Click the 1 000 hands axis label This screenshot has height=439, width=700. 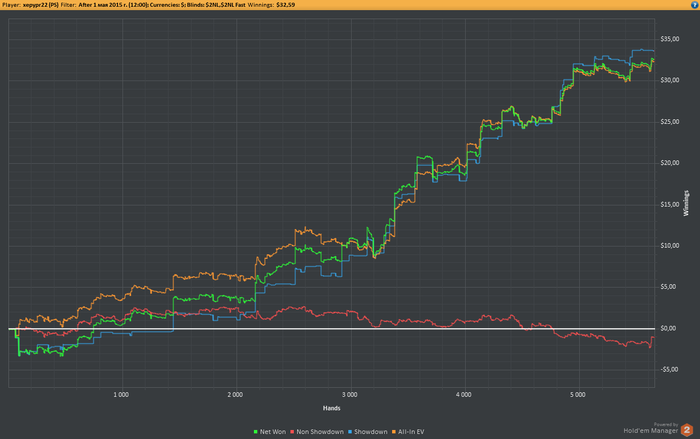coord(121,395)
